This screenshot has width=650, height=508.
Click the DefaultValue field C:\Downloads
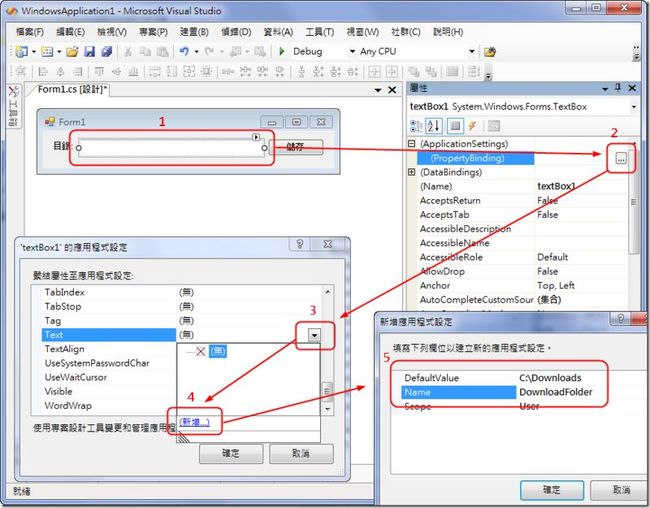click(x=550, y=378)
